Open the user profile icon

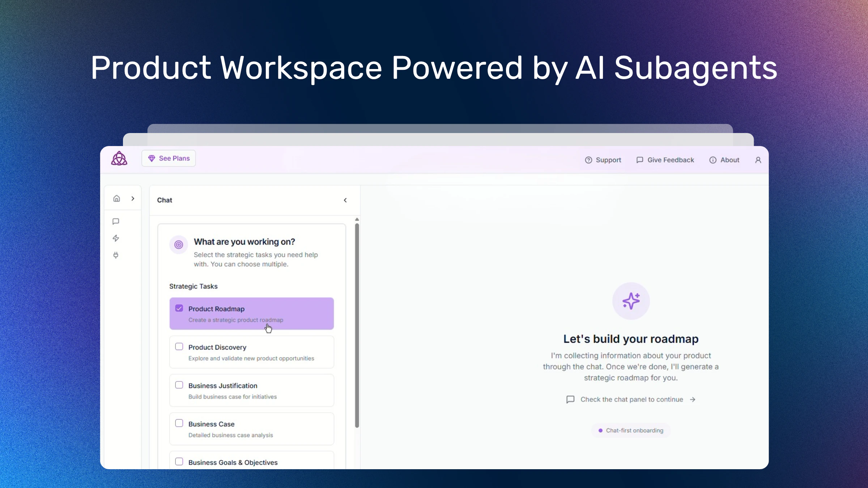[x=758, y=160]
